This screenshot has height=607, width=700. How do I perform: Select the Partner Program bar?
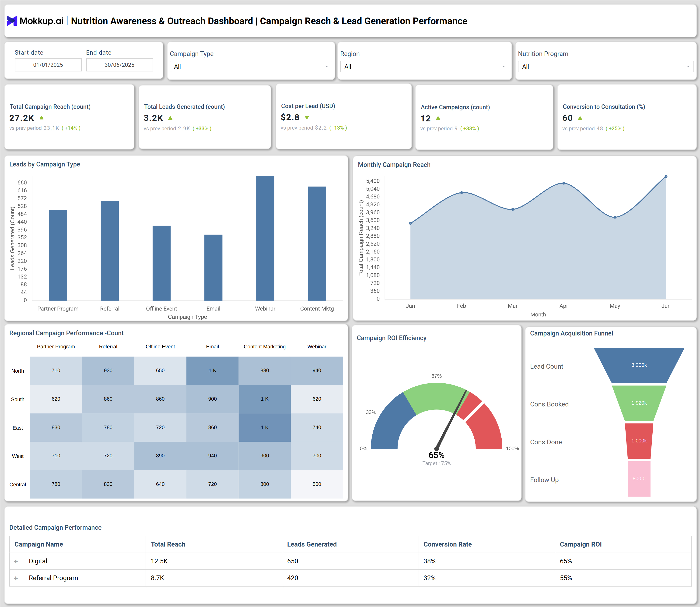click(x=58, y=255)
